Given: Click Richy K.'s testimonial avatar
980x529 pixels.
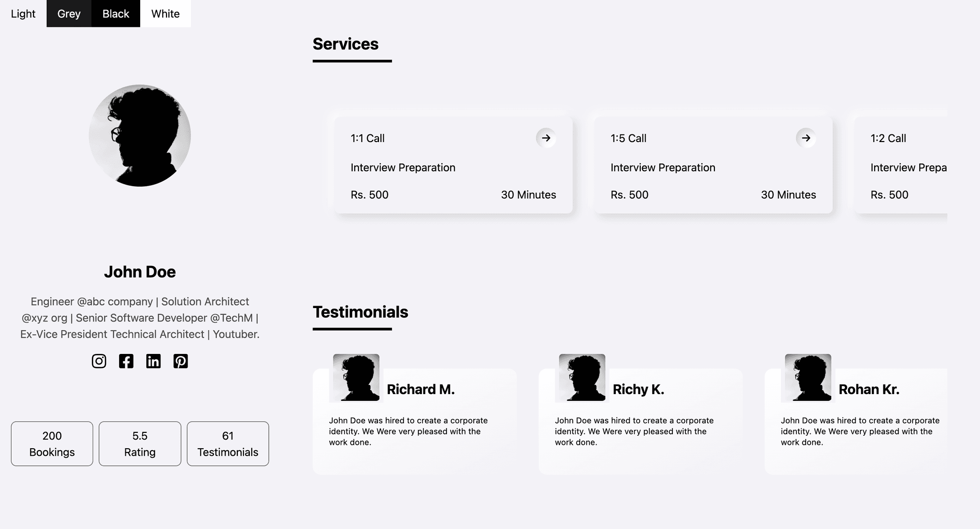Looking at the screenshot, I should [x=582, y=377].
